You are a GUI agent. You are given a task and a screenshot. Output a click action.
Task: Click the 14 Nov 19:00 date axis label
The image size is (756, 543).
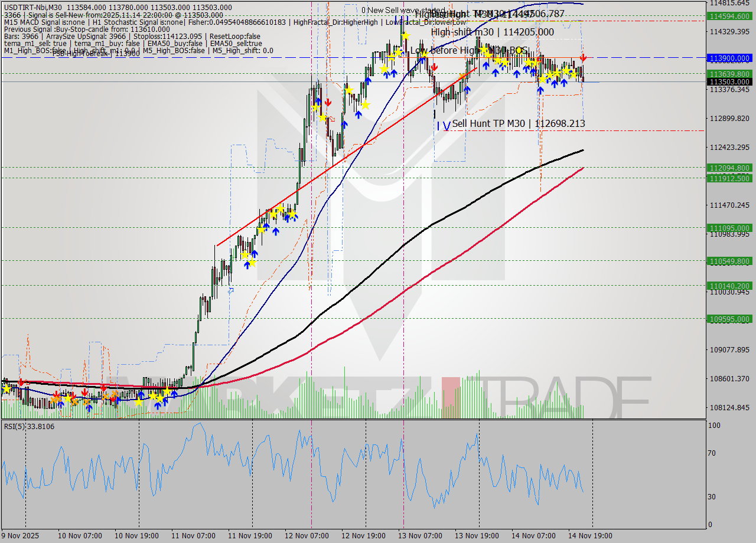pos(591,537)
